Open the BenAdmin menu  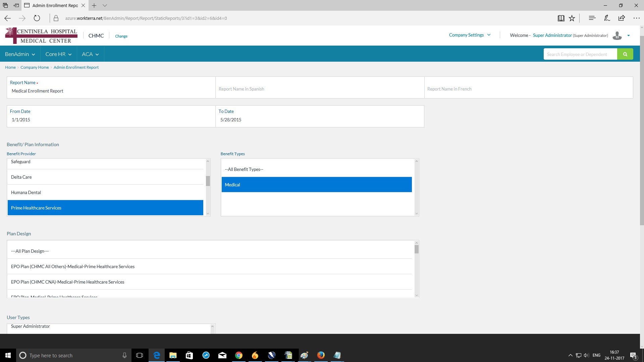[20, 54]
